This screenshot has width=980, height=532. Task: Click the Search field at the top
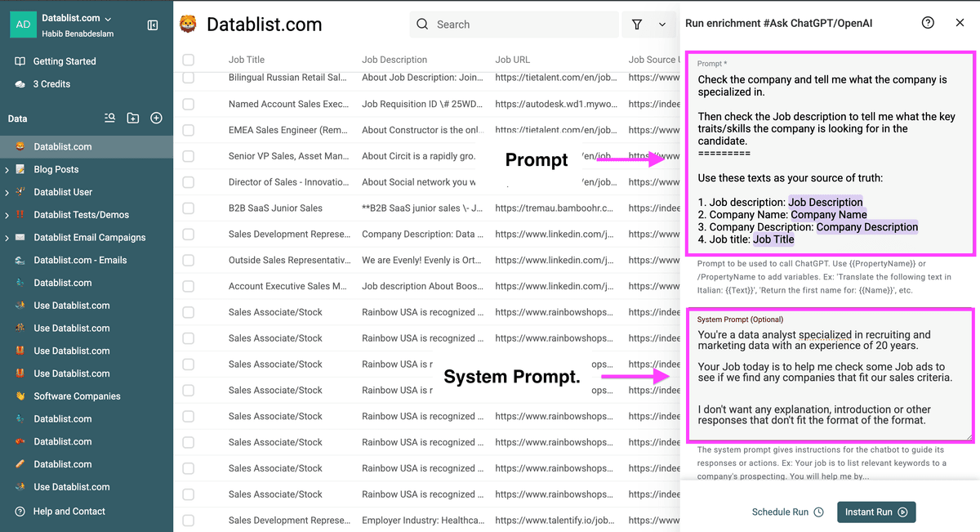pos(514,25)
